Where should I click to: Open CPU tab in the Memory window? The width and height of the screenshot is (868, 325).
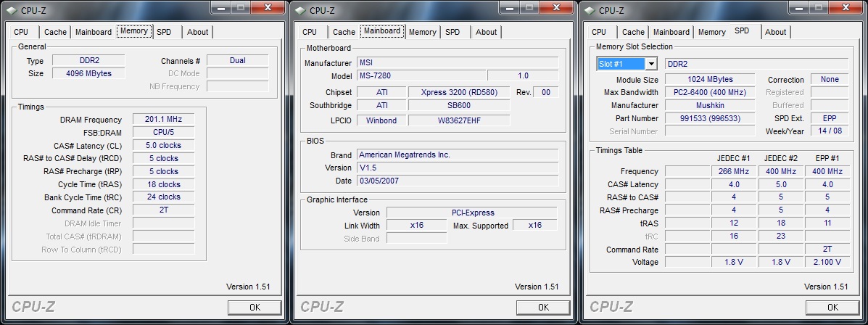point(21,32)
